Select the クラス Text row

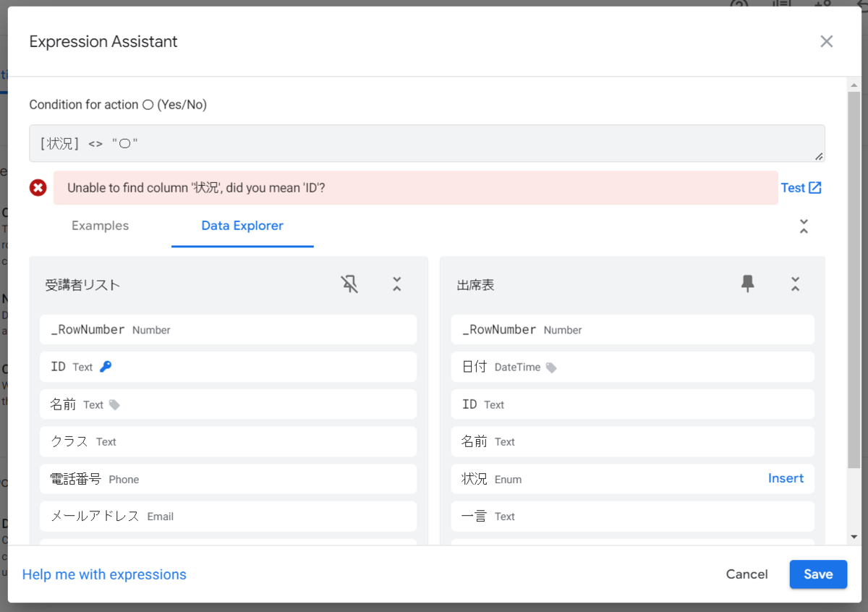click(229, 441)
